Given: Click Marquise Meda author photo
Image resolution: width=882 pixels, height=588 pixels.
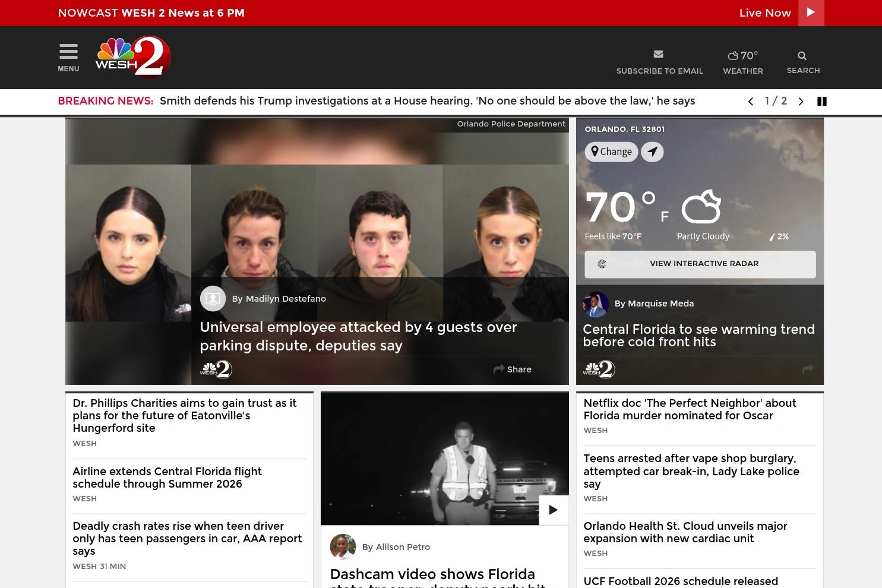Looking at the screenshot, I should tap(596, 305).
